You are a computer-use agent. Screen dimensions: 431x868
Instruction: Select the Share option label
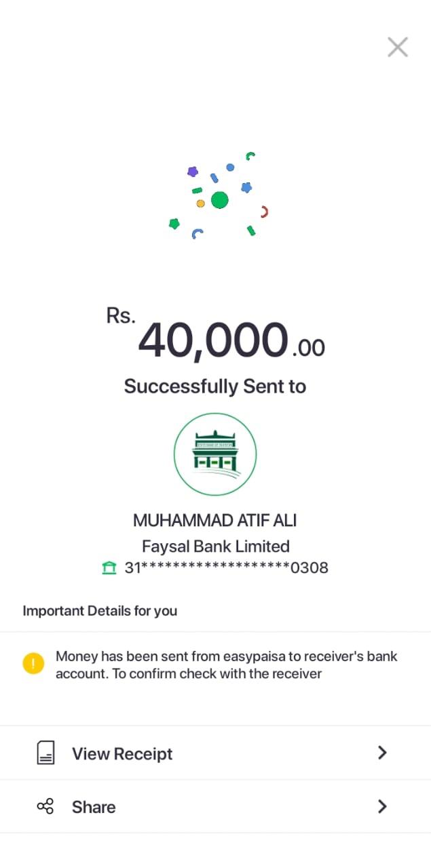click(x=94, y=807)
